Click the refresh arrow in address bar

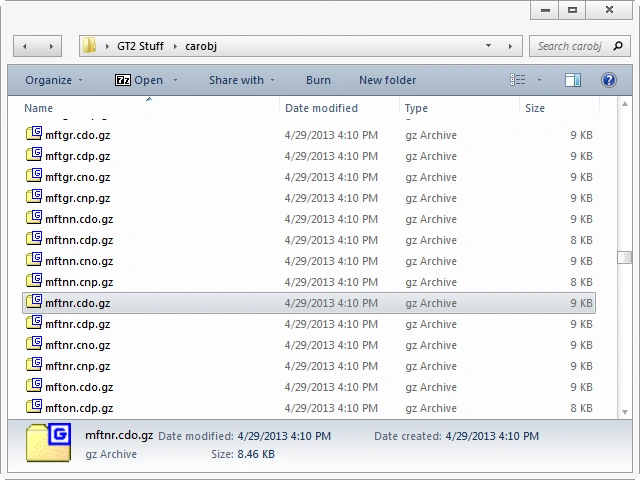[x=510, y=46]
